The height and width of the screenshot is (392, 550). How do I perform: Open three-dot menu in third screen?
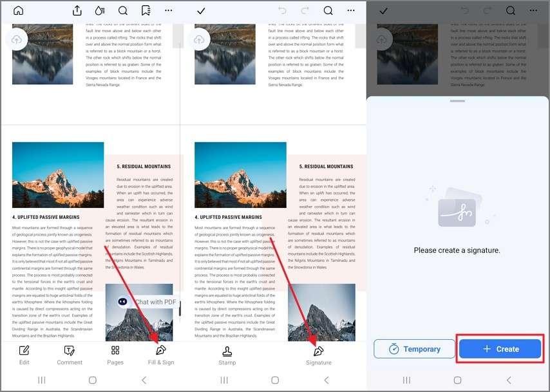[x=533, y=10]
